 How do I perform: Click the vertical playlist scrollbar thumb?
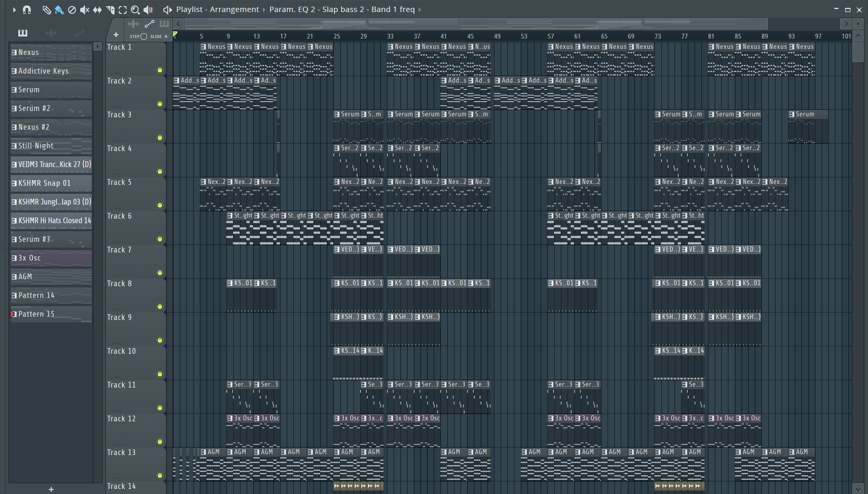858,52
